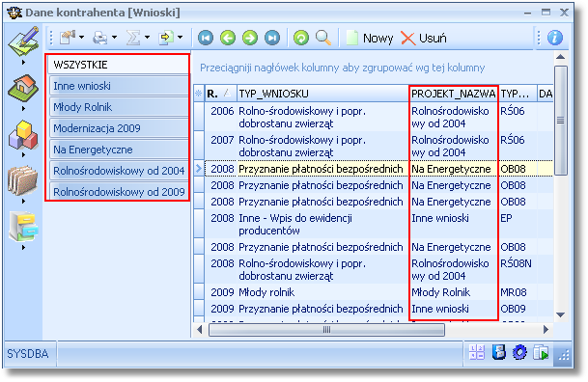The width and height of the screenshot is (588, 382).
Task: Sort by TYP_WNIOSKU column header
Action: pyautogui.click(x=322, y=94)
